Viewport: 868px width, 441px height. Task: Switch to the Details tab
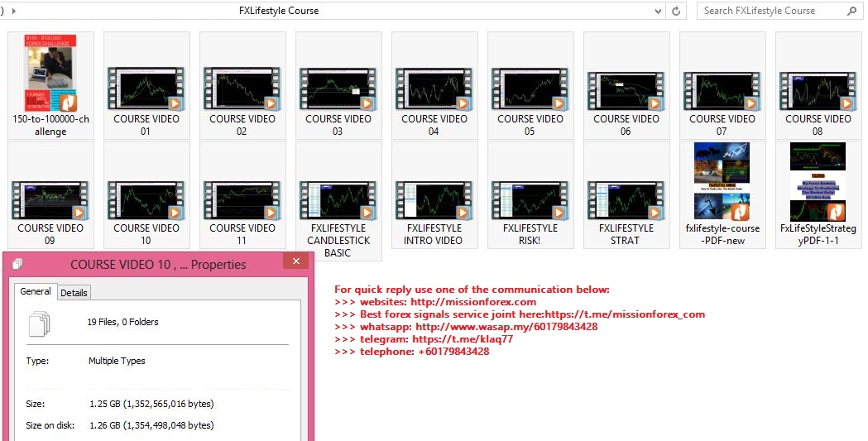(74, 293)
